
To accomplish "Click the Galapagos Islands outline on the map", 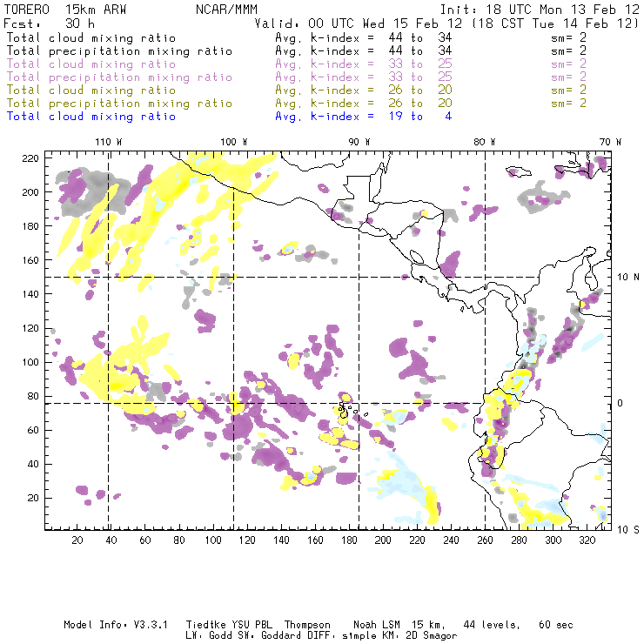I will point(345,408).
